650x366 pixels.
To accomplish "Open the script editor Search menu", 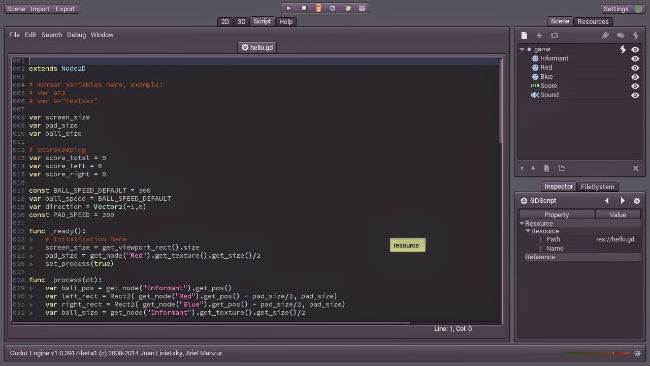I will click(51, 35).
